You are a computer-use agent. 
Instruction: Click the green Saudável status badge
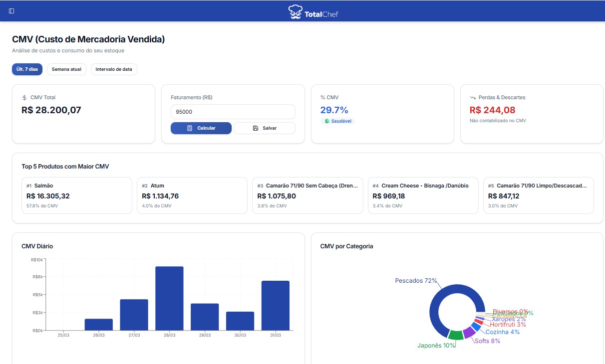coord(337,121)
